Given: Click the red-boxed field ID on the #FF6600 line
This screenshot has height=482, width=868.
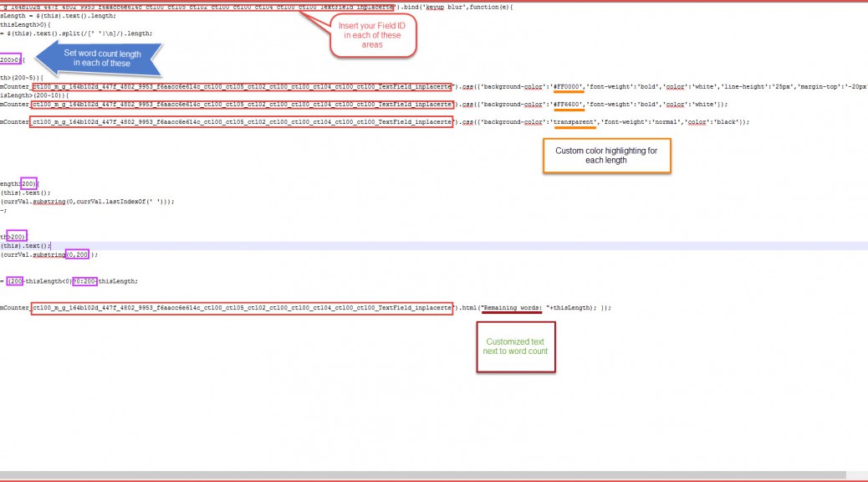Looking at the screenshot, I should (242, 104).
